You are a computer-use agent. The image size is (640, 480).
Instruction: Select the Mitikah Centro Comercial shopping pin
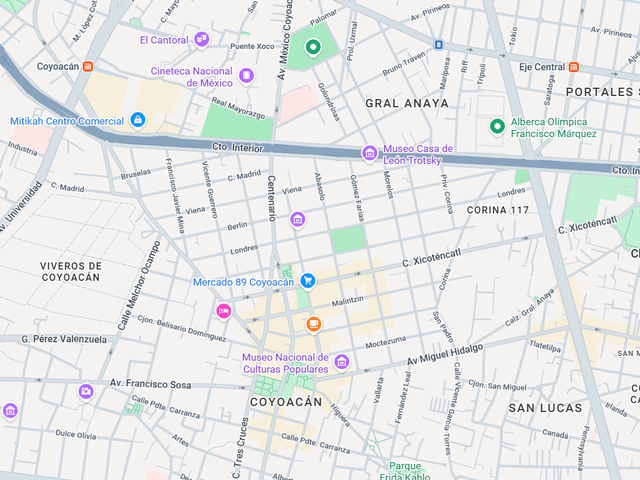coord(138,120)
